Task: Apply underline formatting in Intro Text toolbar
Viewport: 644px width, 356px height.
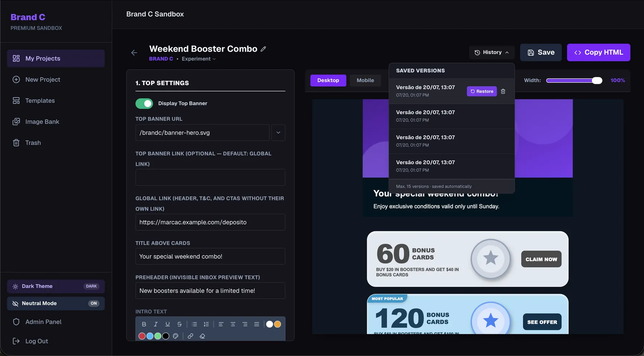Action: point(167,324)
